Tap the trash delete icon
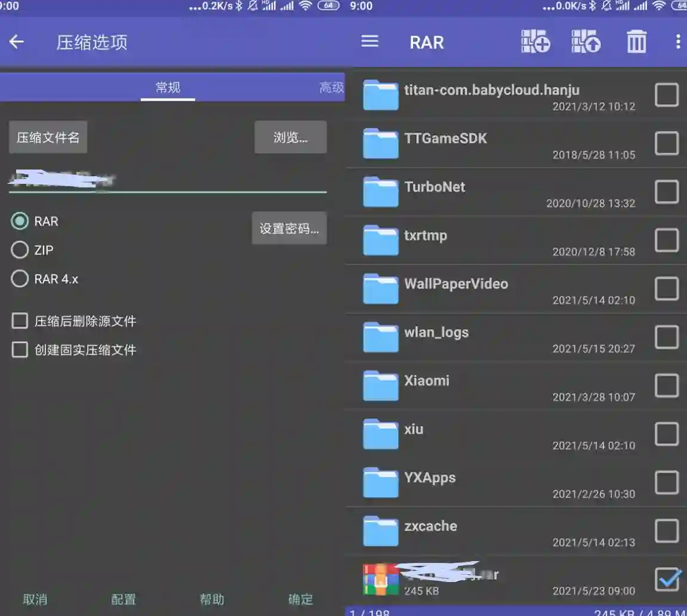 point(636,42)
